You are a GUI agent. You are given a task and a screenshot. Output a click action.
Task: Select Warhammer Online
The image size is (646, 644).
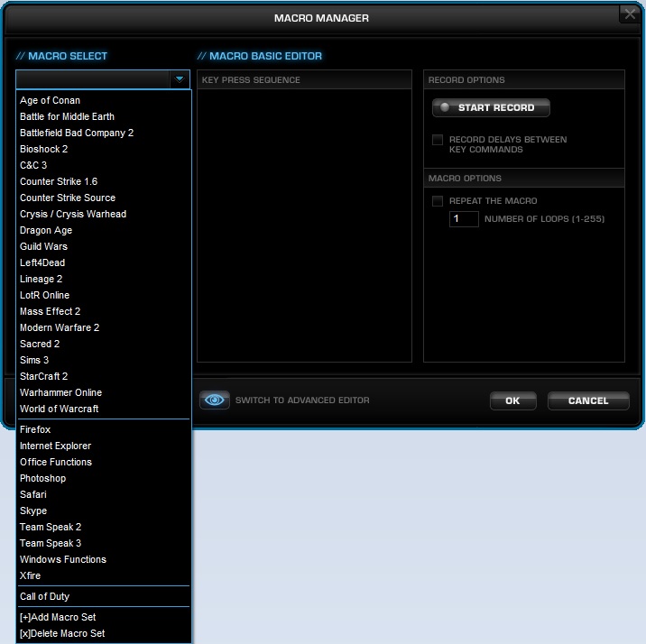point(104,392)
